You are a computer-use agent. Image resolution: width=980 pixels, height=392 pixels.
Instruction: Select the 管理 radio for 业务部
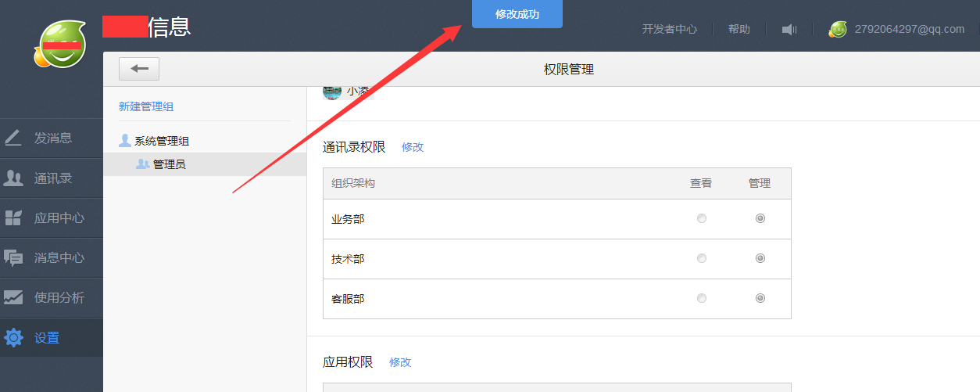point(760,219)
